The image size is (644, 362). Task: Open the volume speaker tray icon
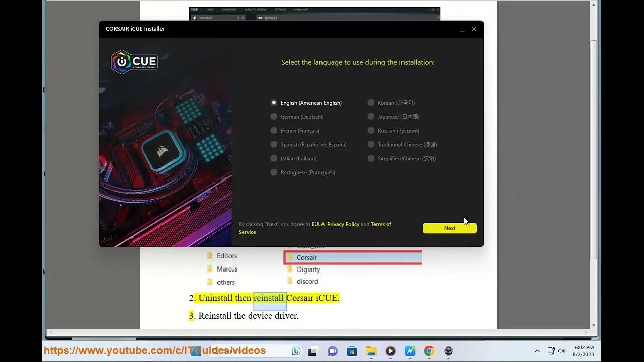(561, 351)
